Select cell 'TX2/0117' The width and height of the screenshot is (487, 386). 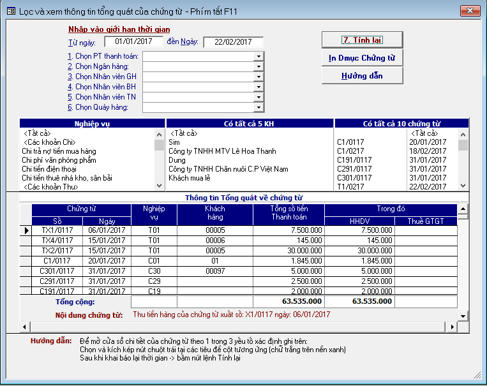57,251
